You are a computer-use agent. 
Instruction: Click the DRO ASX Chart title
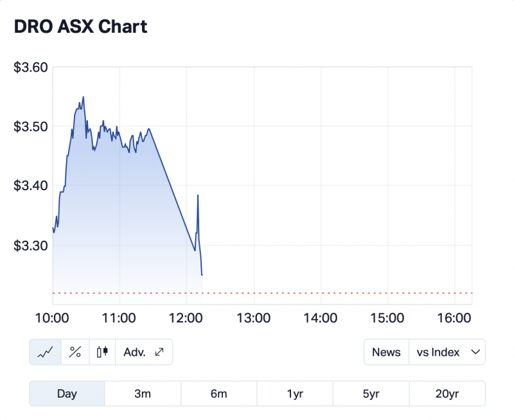pos(80,26)
